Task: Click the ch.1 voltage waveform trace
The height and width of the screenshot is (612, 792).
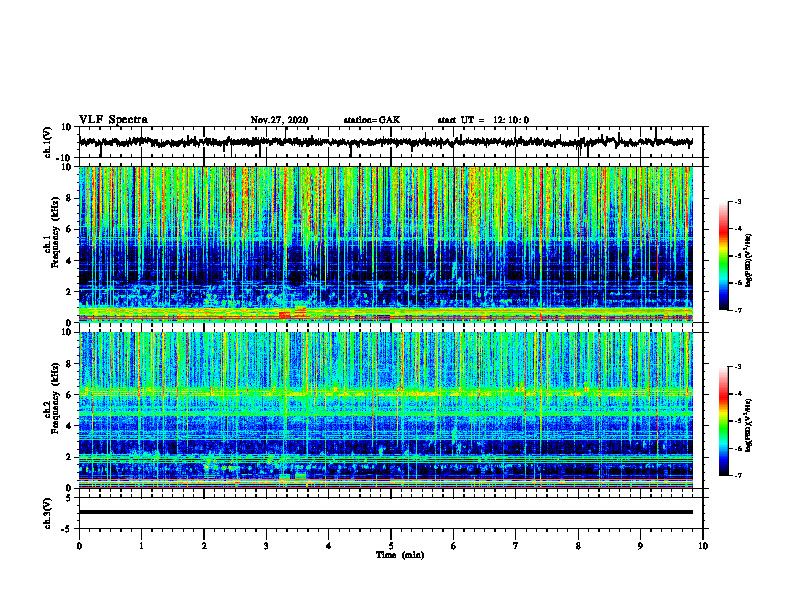Action: 385,142
